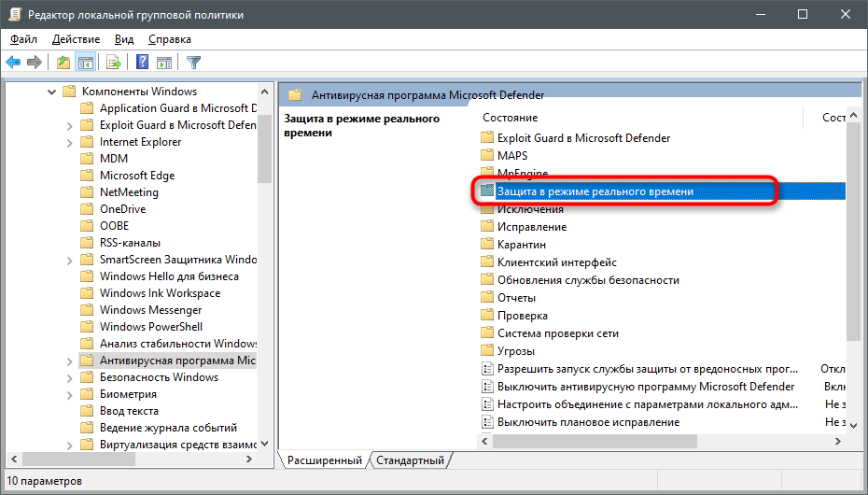Click the Back arrow toolbar icon
The image size is (868, 495).
(13, 63)
